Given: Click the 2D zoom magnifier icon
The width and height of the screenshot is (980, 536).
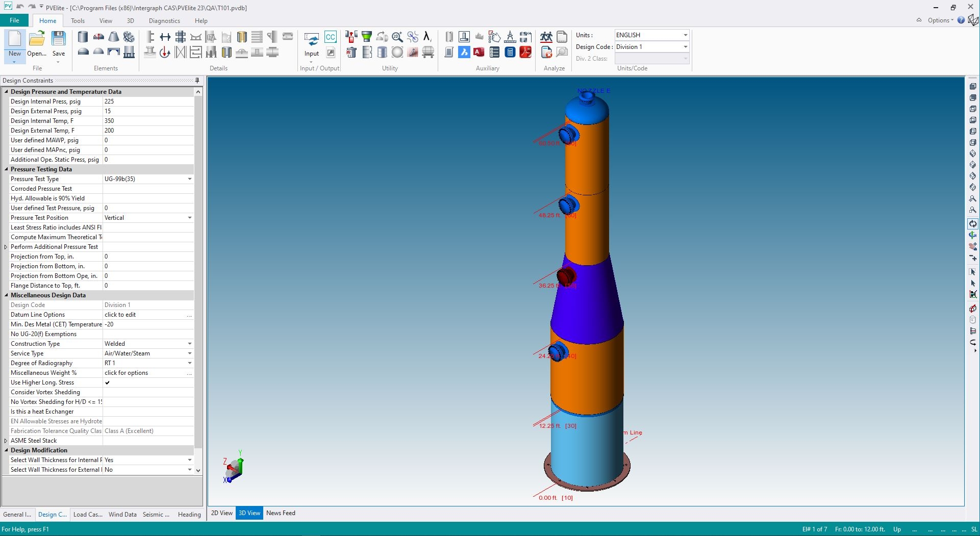Looking at the screenshot, I should pos(397,37).
